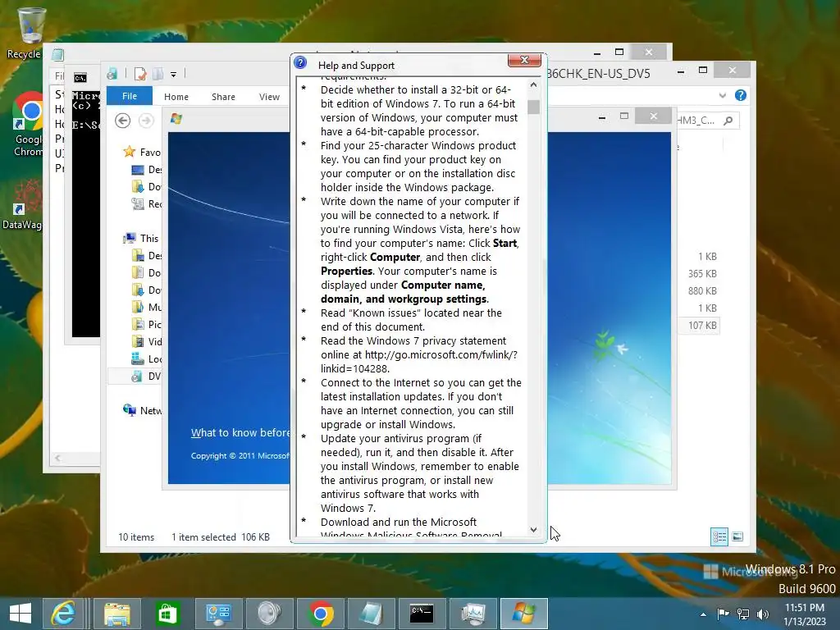Viewport: 840px width, 630px height.
Task: Select the Google Chrome desktop shortcut
Action: click(27, 125)
